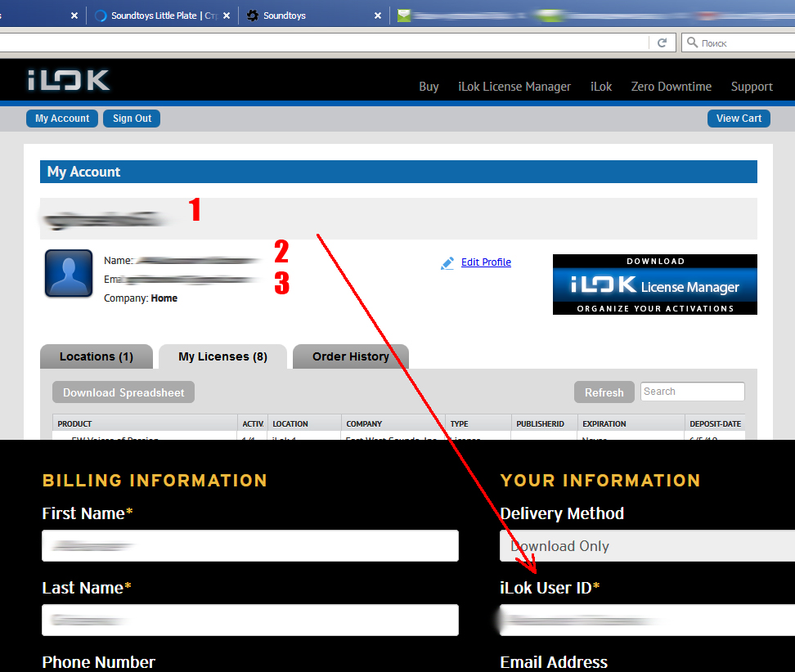This screenshot has height=672, width=795.
Task: Switch to Order History tab
Action: pyautogui.click(x=350, y=356)
